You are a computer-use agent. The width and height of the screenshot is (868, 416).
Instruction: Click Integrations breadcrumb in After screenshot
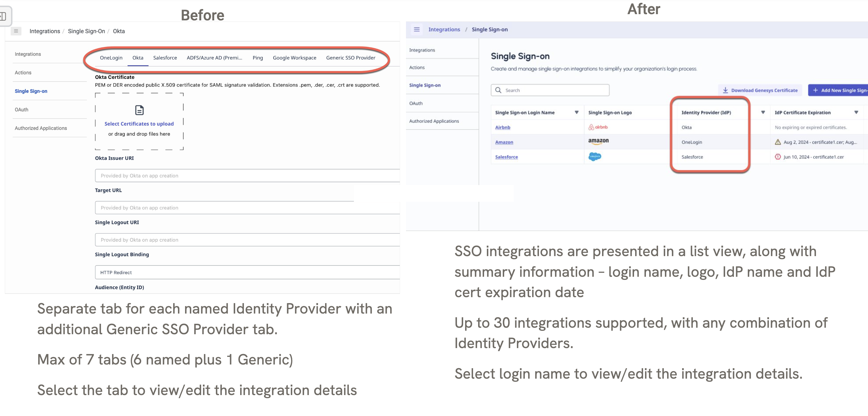(x=444, y=29)
